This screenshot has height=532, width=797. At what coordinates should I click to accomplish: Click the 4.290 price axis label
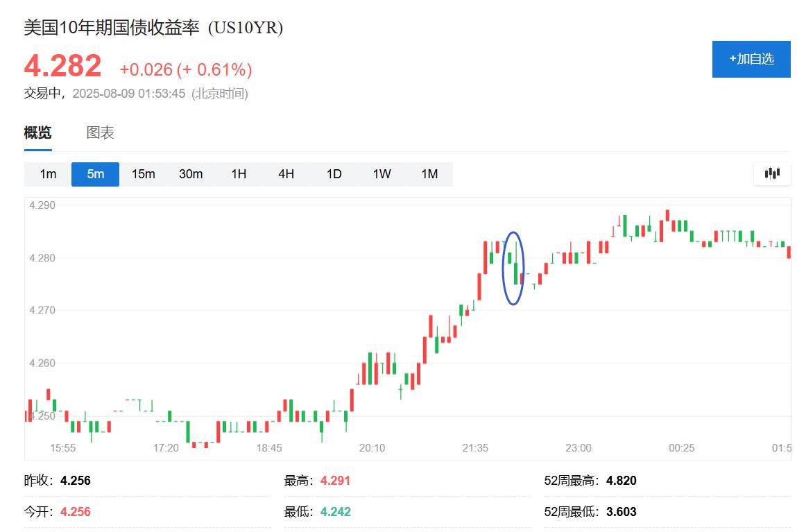42,205
